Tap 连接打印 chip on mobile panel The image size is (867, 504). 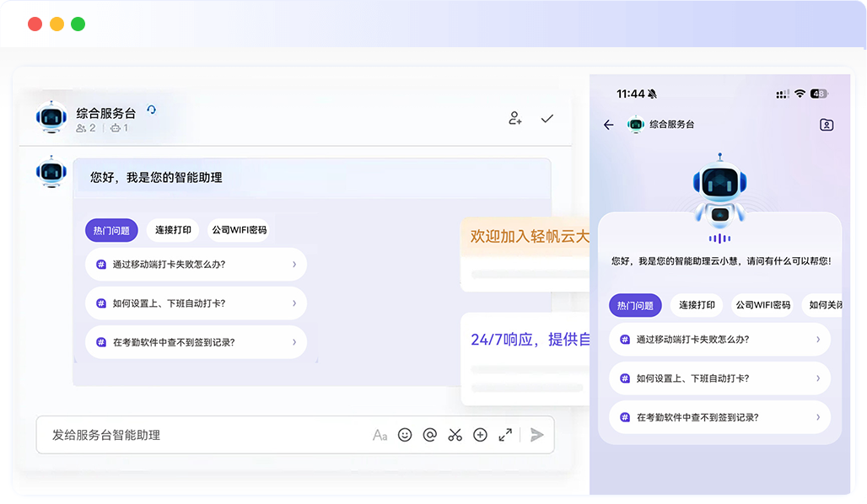click(697, 305)
